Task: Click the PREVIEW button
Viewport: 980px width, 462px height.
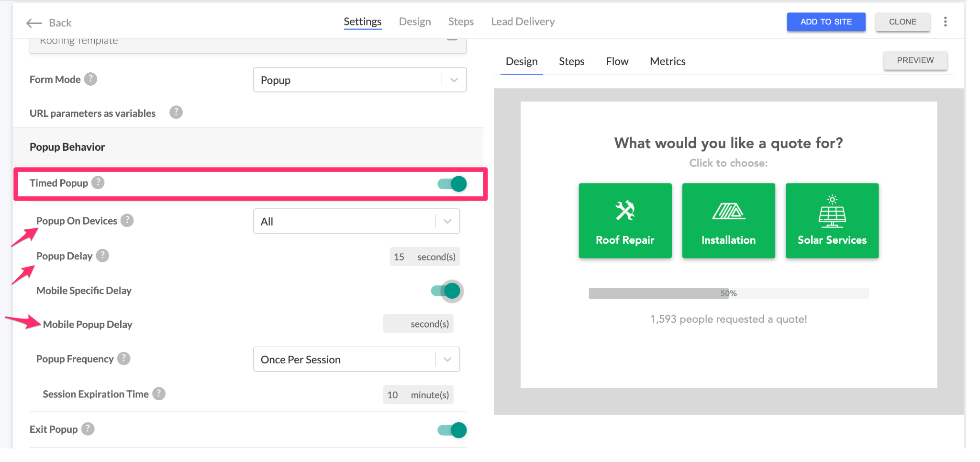Action: click(915, 61)
